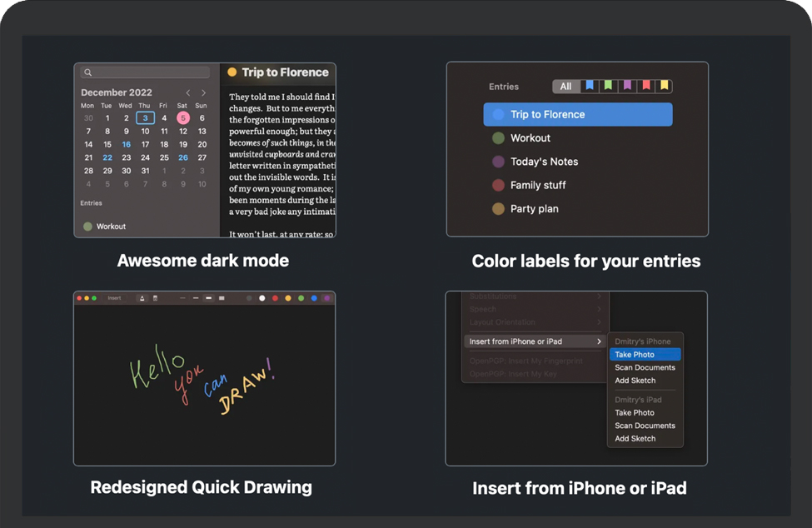Viewport: 812px width, 528px height.
Task: Go to previous month in calendar
Action: (x=188, y=93)
